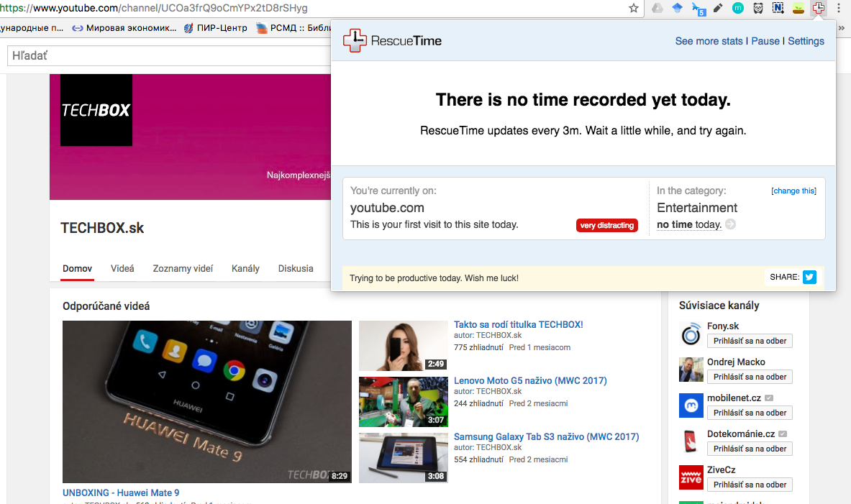The height and width of the screenshot is (504, 851).
Task: Open the Zoznamy videí tab
Action: pyautogui.click(x=183, y=269)
